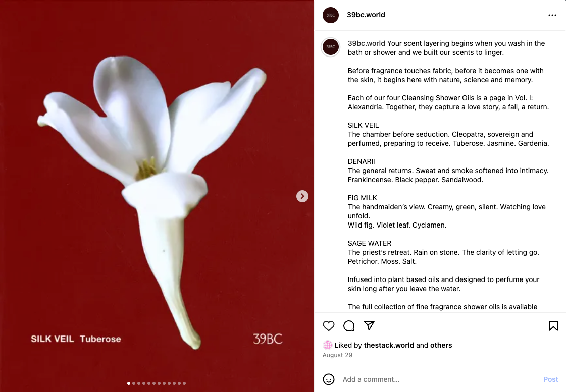566x392 pixels.
Task: Open the liker avatar beside Liked by
Action: point(327,345)
